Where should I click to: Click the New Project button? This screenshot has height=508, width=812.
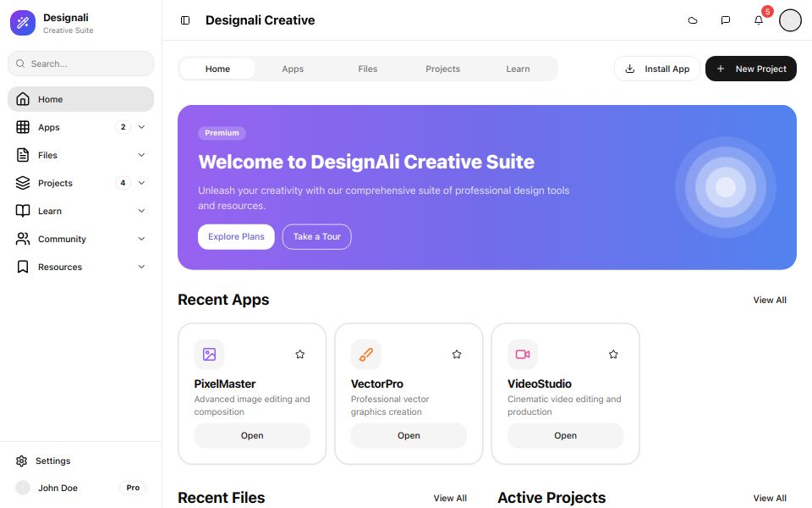coord(751,69)
